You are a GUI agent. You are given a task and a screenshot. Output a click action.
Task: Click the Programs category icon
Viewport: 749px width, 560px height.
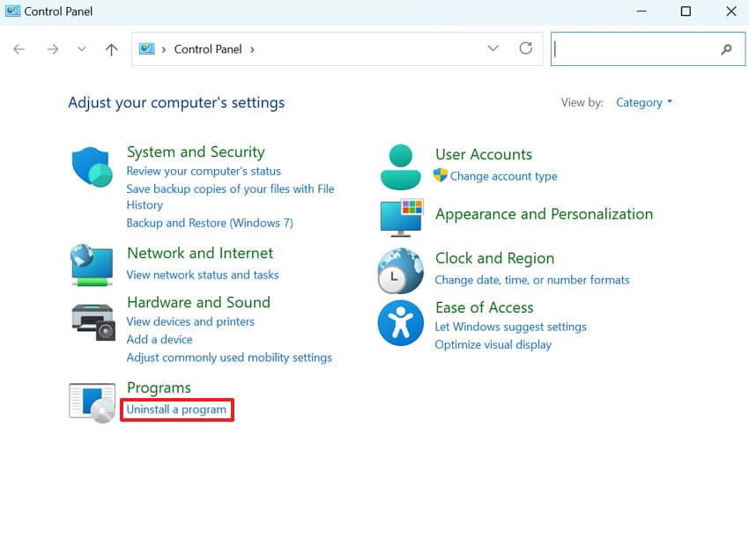click(91, 399)
